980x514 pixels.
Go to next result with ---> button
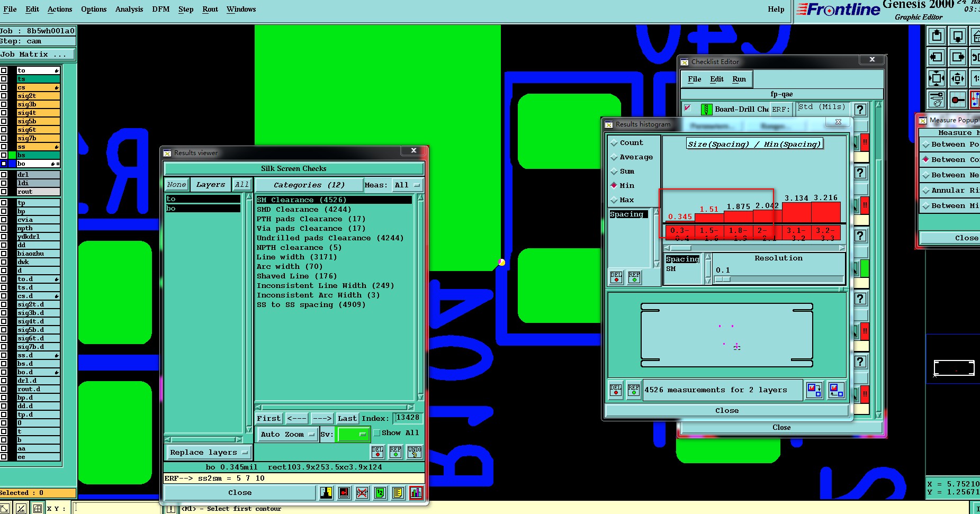tap(322, 419)
